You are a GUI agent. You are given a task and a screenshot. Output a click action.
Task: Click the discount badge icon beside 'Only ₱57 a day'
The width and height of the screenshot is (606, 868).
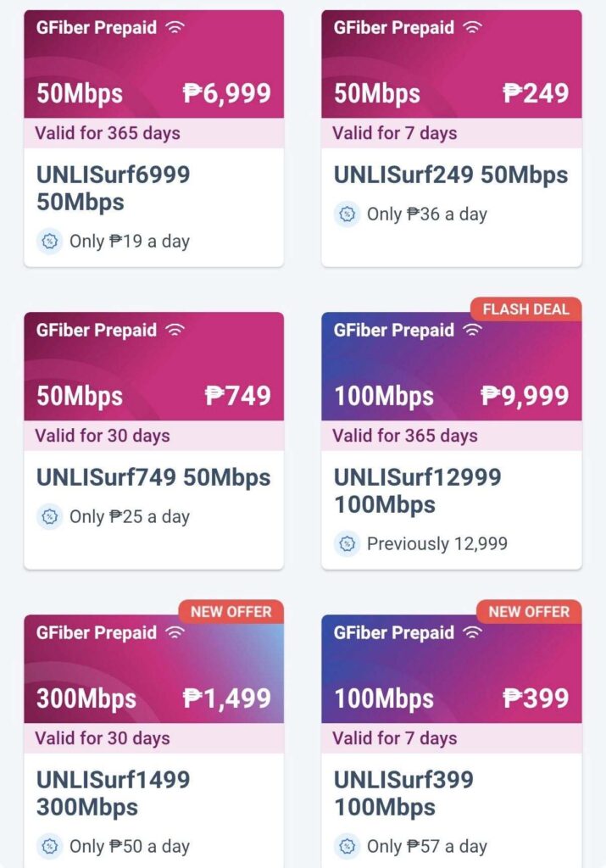[347, 846]
